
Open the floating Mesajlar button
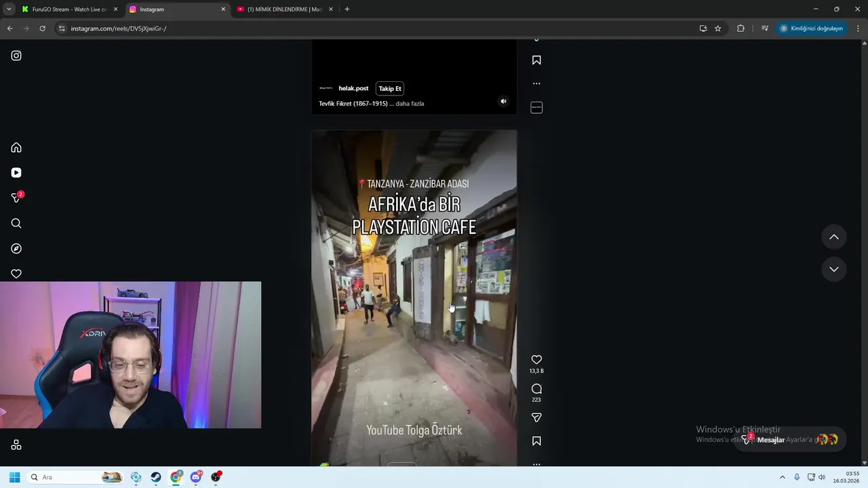tap(790, 440)
